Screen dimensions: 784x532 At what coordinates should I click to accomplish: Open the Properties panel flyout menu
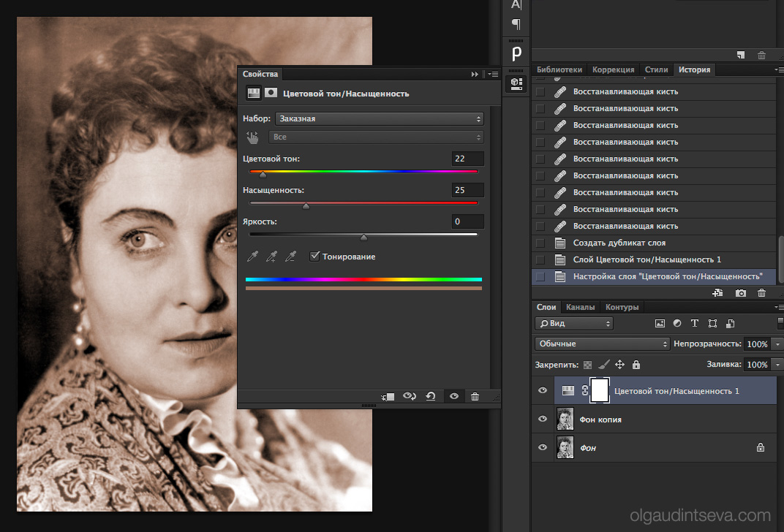[494, 75]
